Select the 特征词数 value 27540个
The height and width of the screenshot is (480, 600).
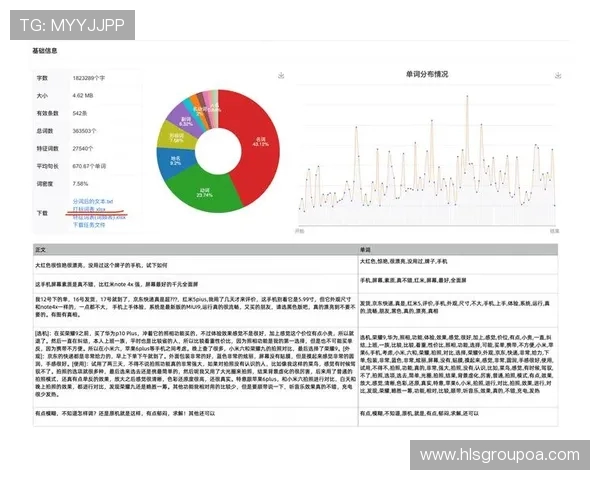click(83, 149)
